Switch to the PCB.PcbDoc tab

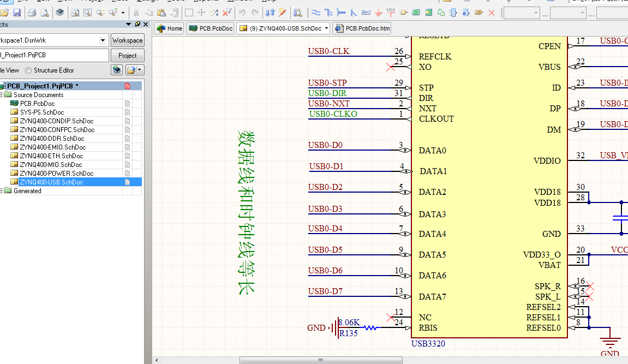click(x=211, y=28)
